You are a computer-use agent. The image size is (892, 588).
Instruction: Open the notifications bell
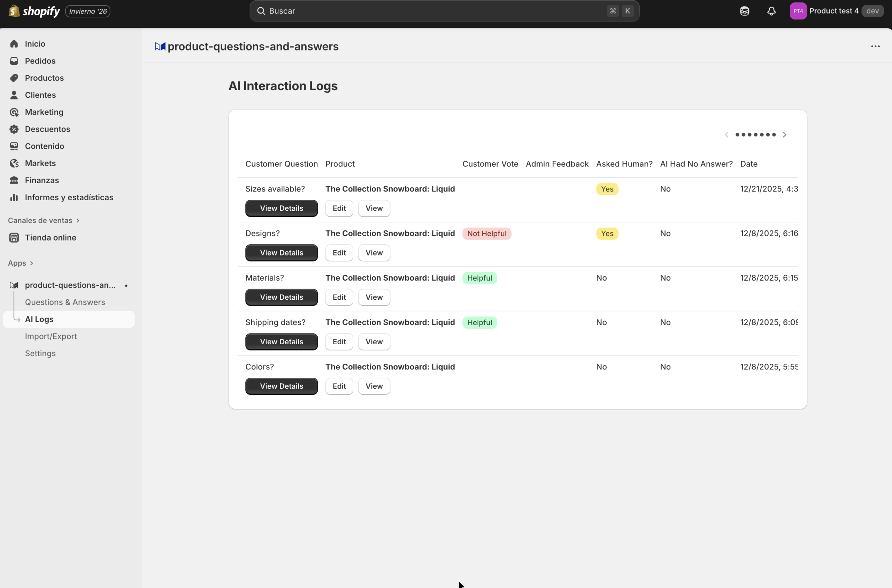(x=771, y=11)
